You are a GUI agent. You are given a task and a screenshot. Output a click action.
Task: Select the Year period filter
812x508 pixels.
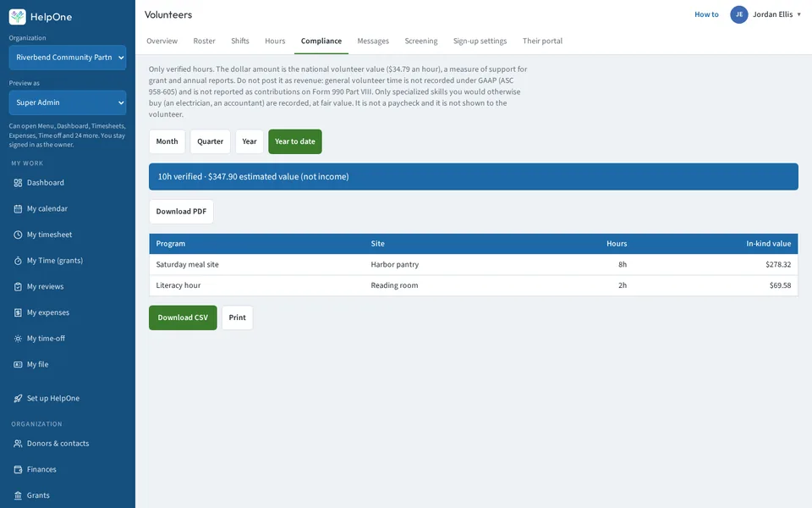click(249, 141)
